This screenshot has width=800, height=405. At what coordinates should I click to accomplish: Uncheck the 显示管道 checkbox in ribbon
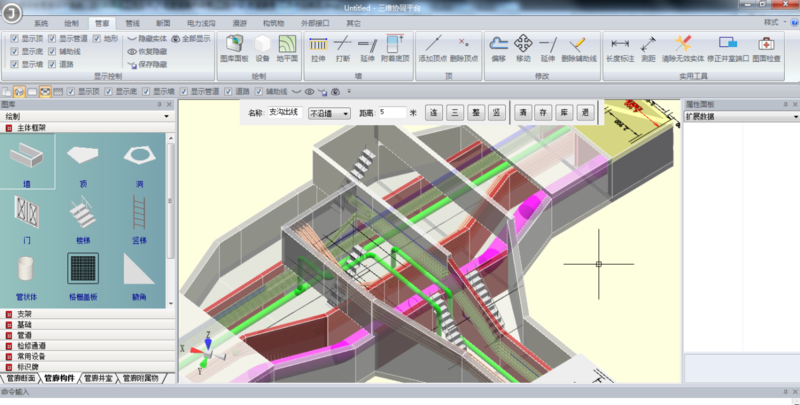tap(53, 38)
